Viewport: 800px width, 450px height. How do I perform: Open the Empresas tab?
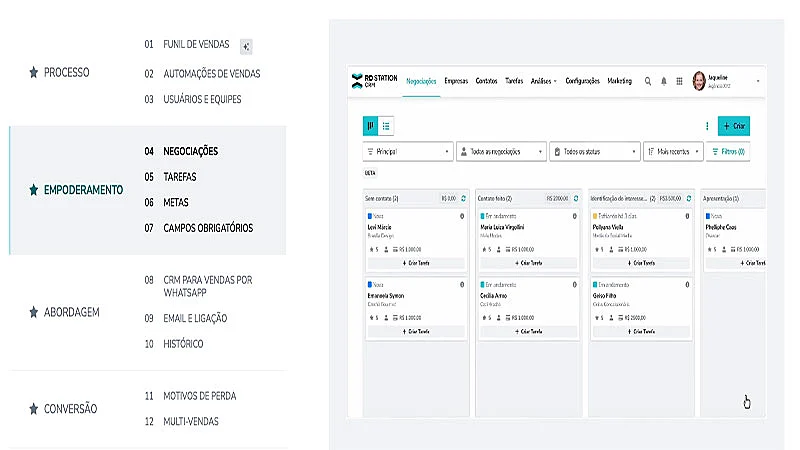pyautogui.click(x=456, y=81)
